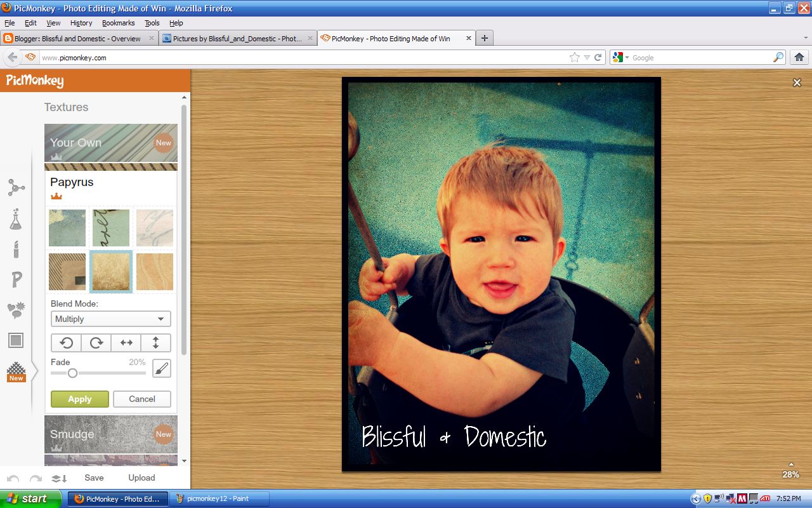Open a new tab with plus button
Screen dimensions: 812x508
point(485,38)
